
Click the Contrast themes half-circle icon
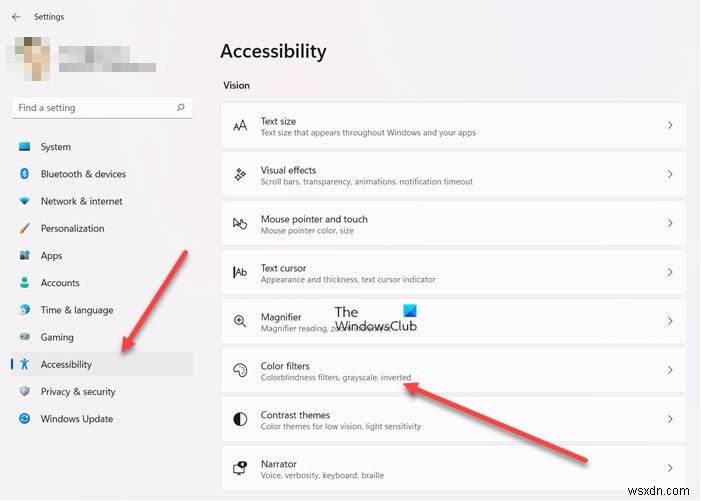click(x=240, y=419)
